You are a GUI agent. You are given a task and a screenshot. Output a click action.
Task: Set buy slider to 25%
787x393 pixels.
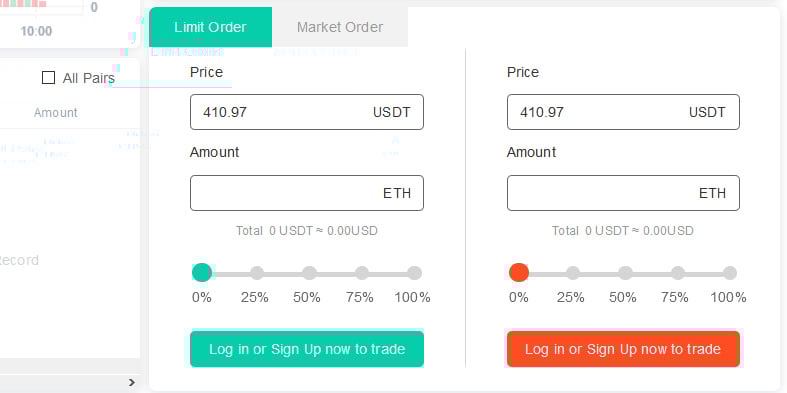257,273
